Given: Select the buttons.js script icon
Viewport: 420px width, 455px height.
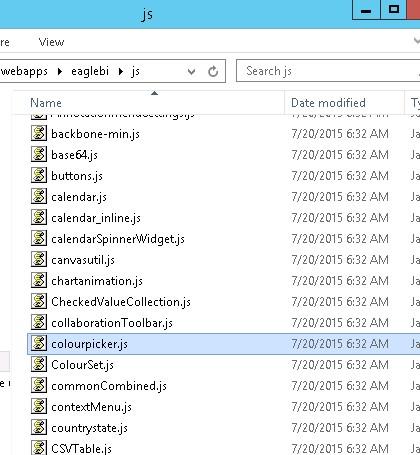Looking at the screenshot, I should pos(39,175).
